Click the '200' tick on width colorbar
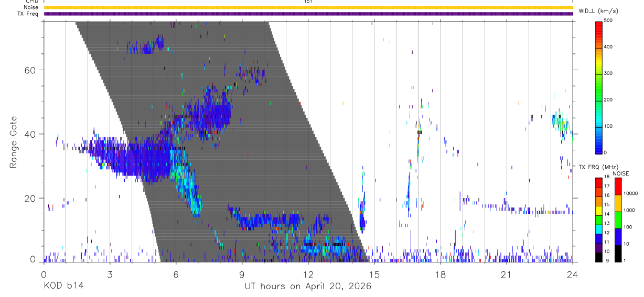 (608, 100)
